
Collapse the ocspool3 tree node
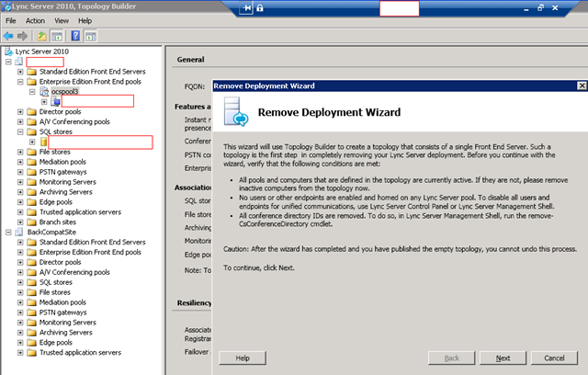(x=30, y=92)
